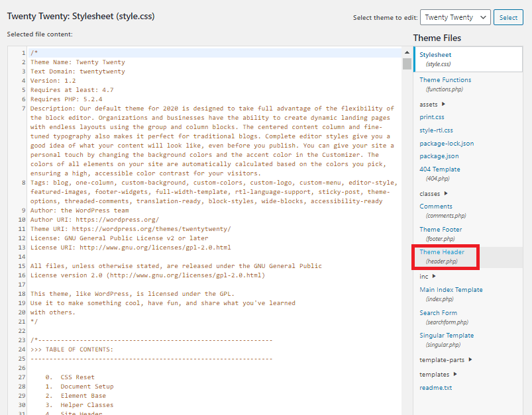The height and width of the screenshot is (415, 532).
Task: Expand the assets folder
Action: pos(432,105)
